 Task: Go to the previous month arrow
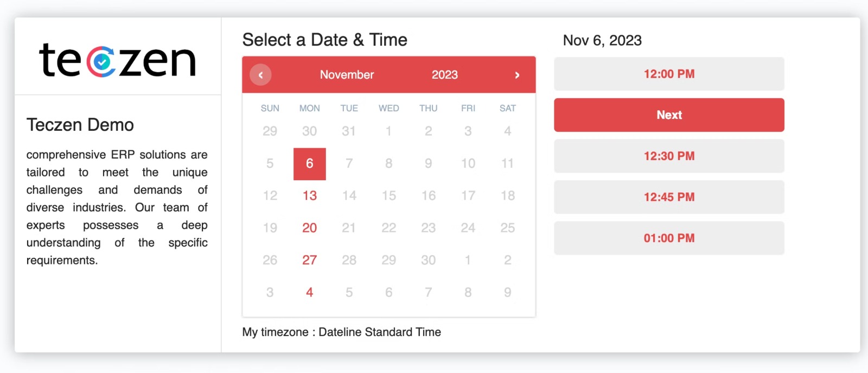pos(260,75)
